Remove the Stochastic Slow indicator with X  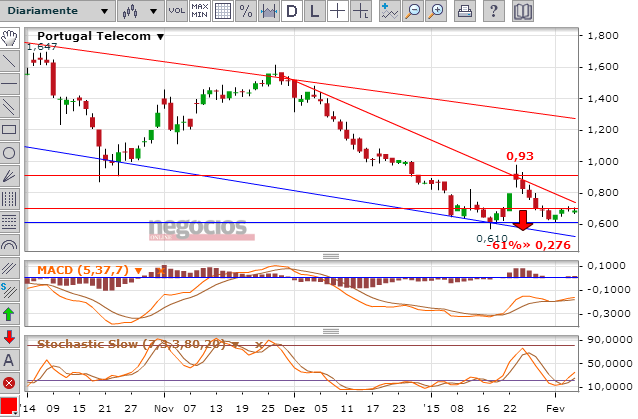(x=258, y=345)
